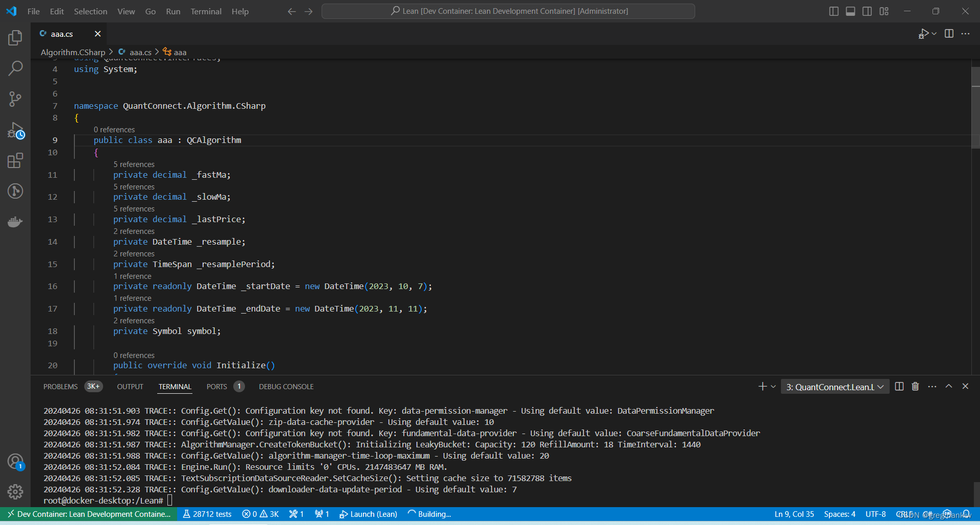Image resolution: width=980 pixels, height=525 pixels.
Task: Open terminal panel ellipsis menu
Action: (932, 387)
